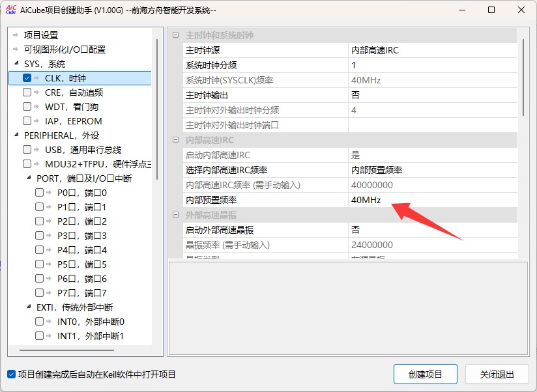Change the 主时钟源 value 内部高速IRC
537x392 pixels.
point(433,50)
